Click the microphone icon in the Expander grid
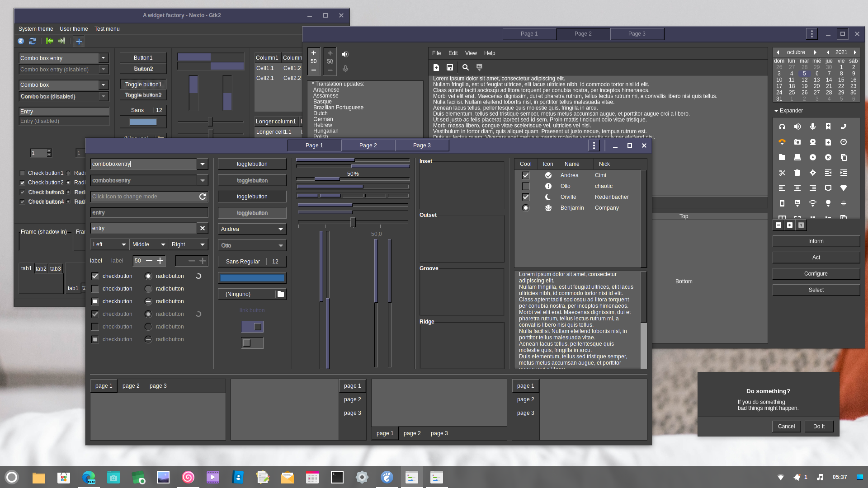This screenshot has width=868, height=488. coord(813,127)
